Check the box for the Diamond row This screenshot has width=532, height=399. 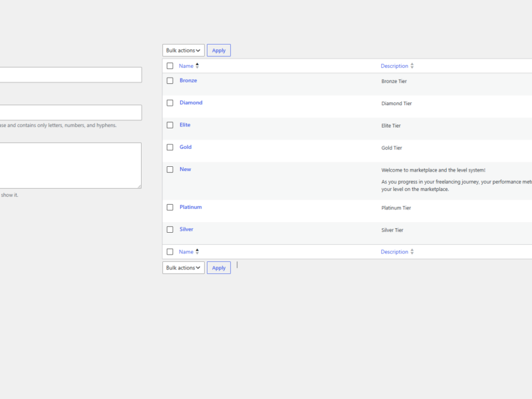point(170,103)
